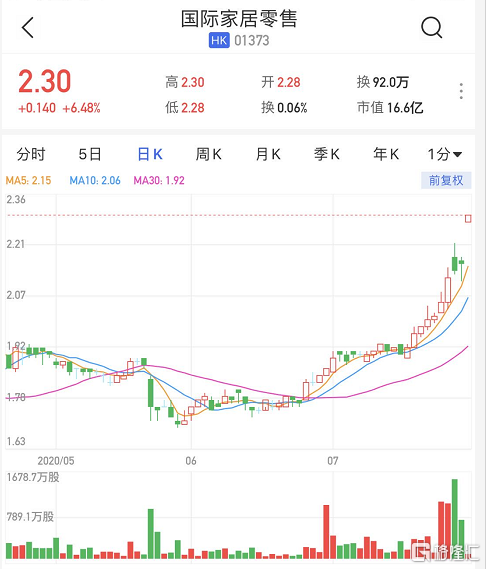Tap the 市值 16.6亿 market cap
Image resolution: width=486 pixels, height=569 pixels.
click(x=390, y=108)
